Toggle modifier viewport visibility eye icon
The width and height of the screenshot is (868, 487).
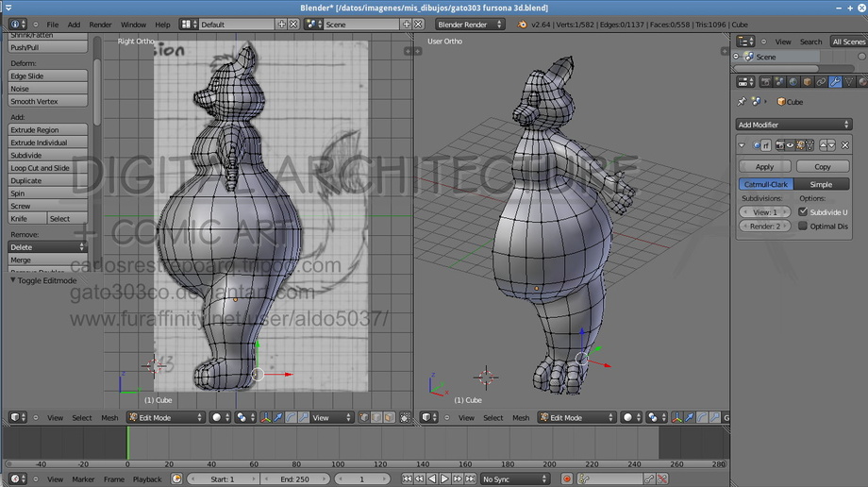pos(790,145)
